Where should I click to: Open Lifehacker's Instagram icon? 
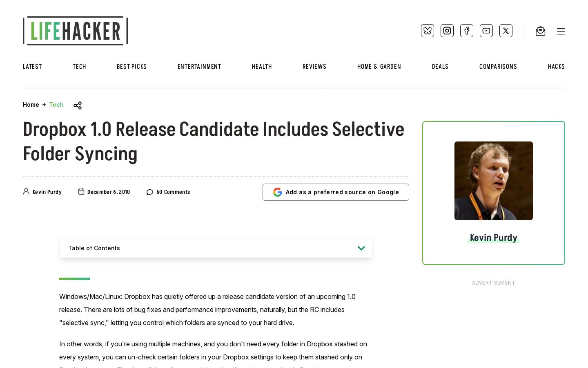pos(447,31)
